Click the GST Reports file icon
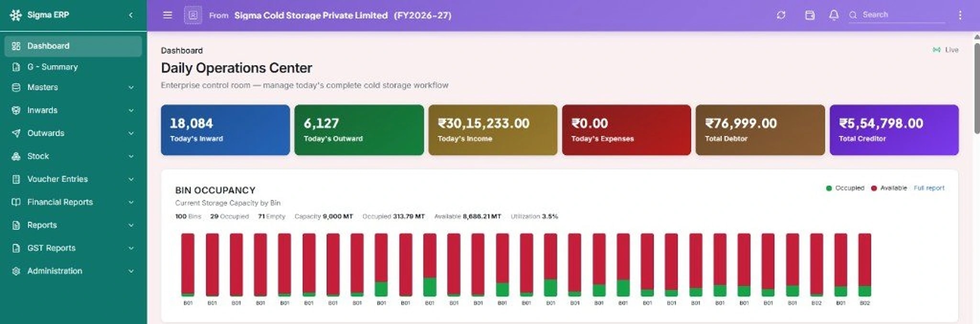Viewport: 980px width, 324px height. point(16,248)
